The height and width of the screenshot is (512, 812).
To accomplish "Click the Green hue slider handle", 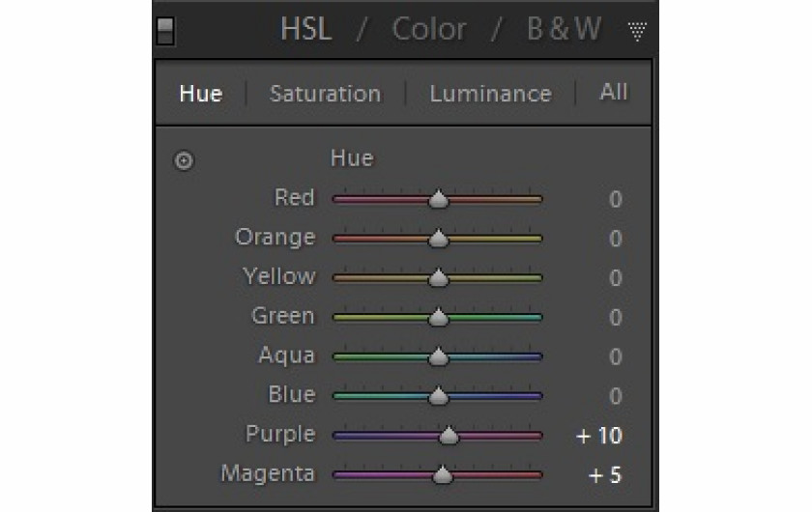I will click(439, 318).
